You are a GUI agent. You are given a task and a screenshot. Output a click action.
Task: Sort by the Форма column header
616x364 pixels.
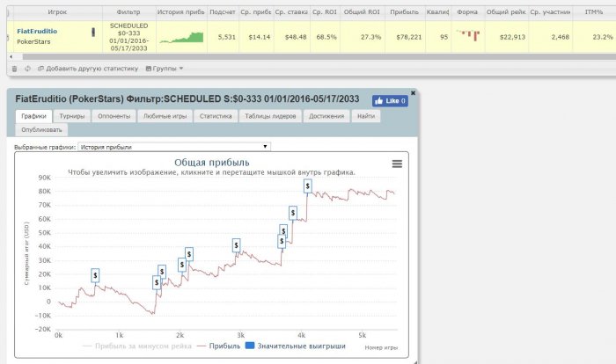[467, 12]
